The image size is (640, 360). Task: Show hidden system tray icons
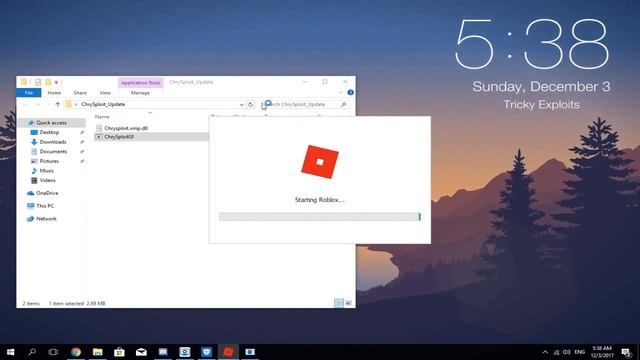click(x=545, y=352)
